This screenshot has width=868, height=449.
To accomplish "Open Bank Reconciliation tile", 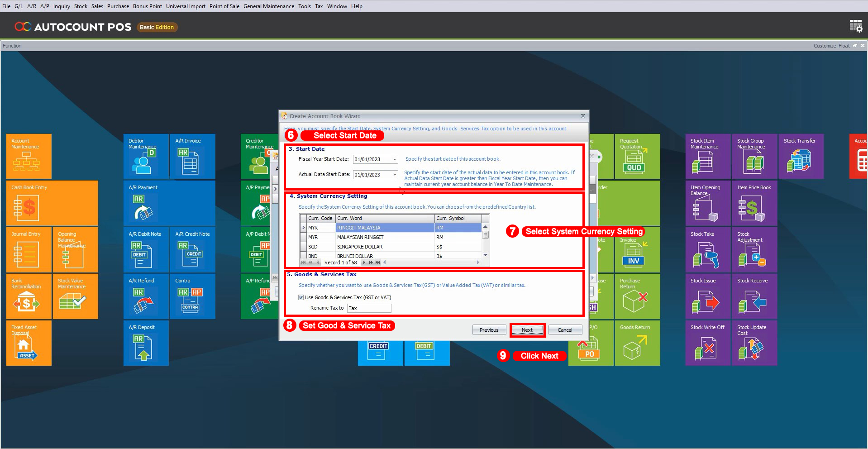I will click(x=29, y=296).
